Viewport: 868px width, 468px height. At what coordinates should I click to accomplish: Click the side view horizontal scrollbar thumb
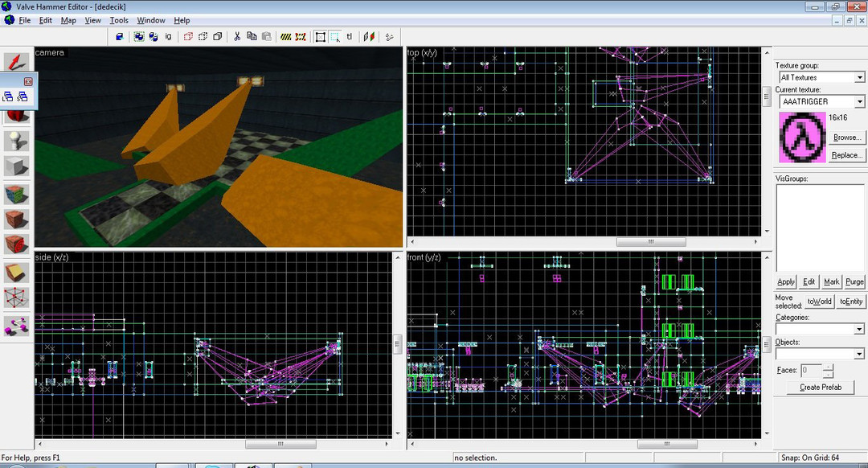point(280,444)
